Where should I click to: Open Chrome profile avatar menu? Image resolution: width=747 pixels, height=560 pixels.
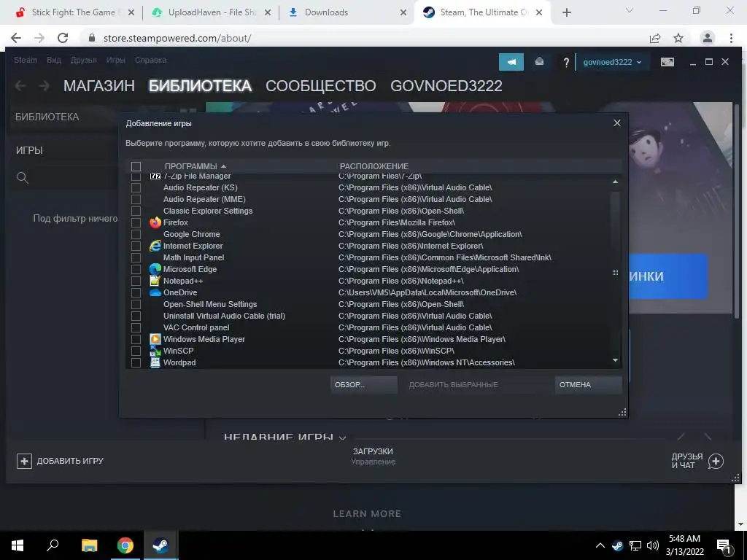click(x=708, y=38)
